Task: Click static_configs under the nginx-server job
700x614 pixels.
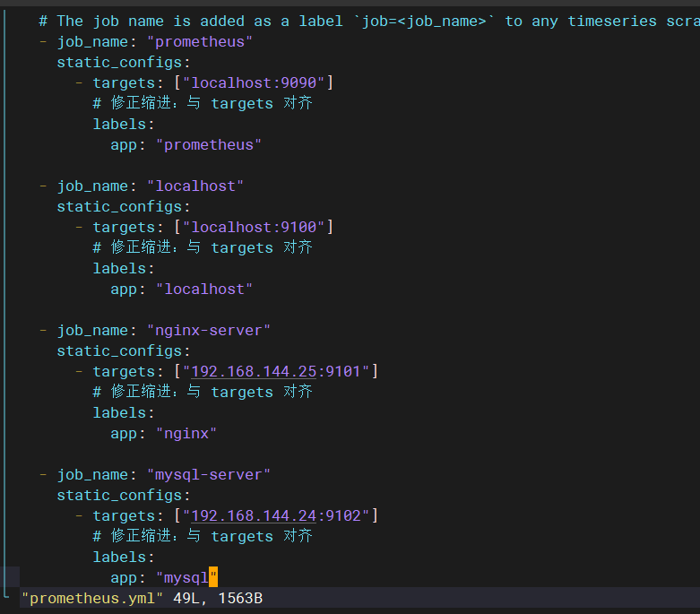Action: (124, 351)
